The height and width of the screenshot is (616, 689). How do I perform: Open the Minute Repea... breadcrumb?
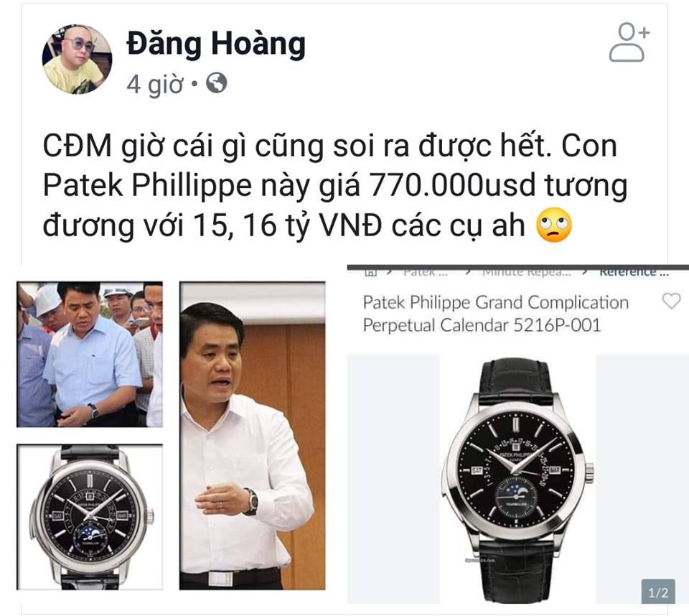coord(526,271)
